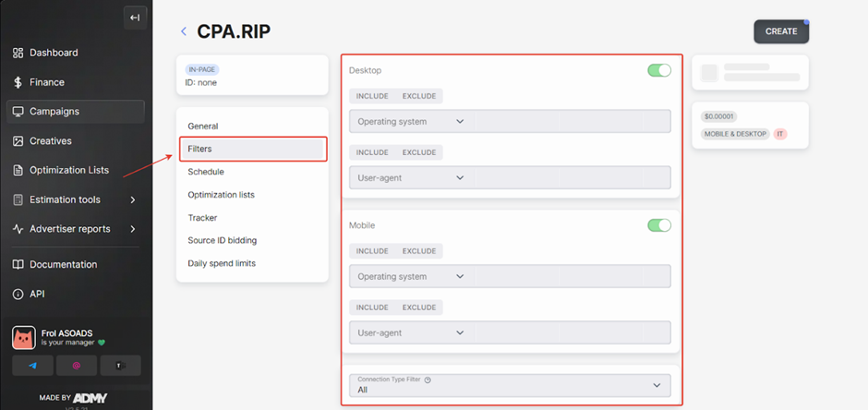Turn off the Mobile toggle
868x410 pixels.
pos(658,225)
